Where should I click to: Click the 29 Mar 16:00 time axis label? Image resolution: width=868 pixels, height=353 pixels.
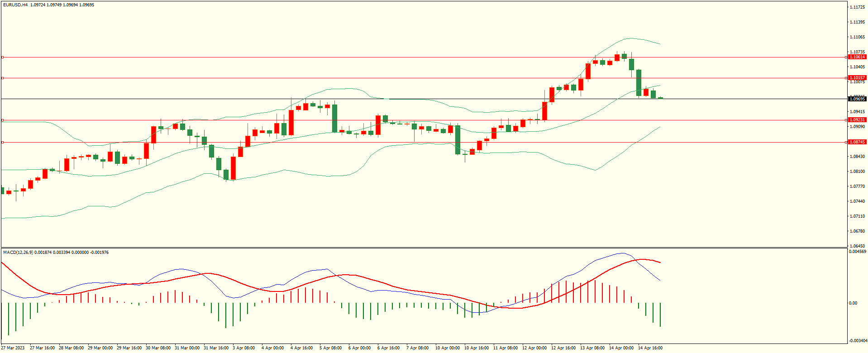pos(129,348)
